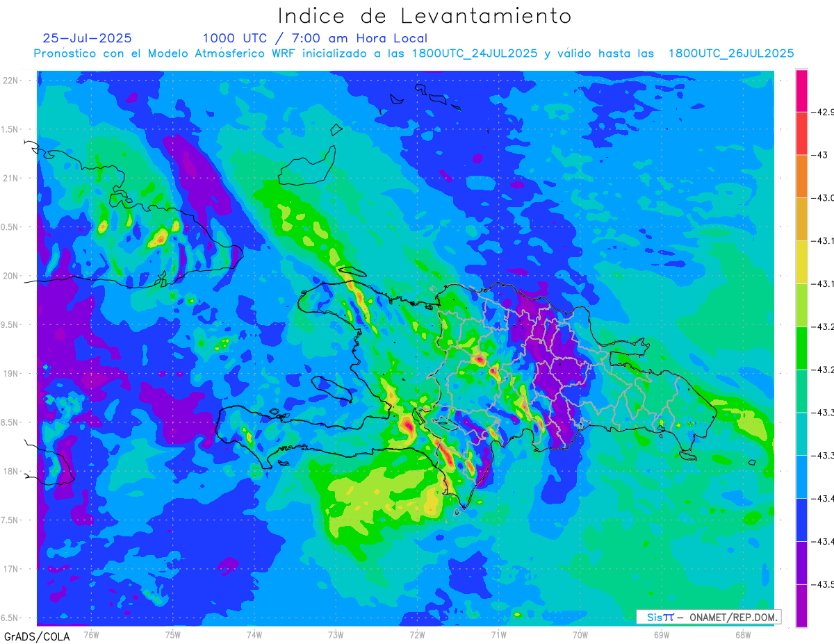
Task: Select the '19N' latitude label
Action: pyautogui.click(x=12, y=374)
